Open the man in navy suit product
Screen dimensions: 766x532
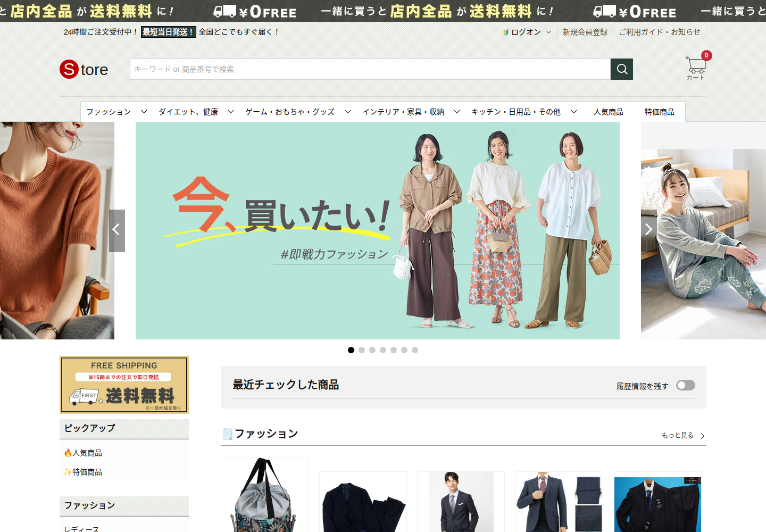point(461,502)
